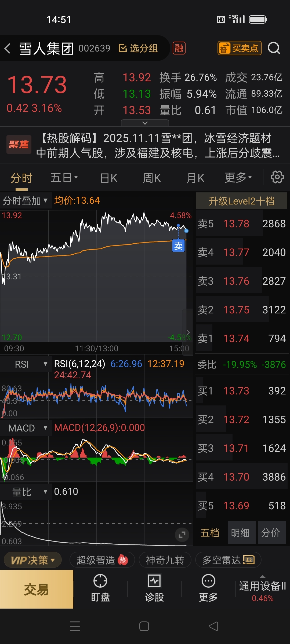Tap the 卖1 13.74 order row
Viewport: 290px width, 644px height.
pos(242,338)
